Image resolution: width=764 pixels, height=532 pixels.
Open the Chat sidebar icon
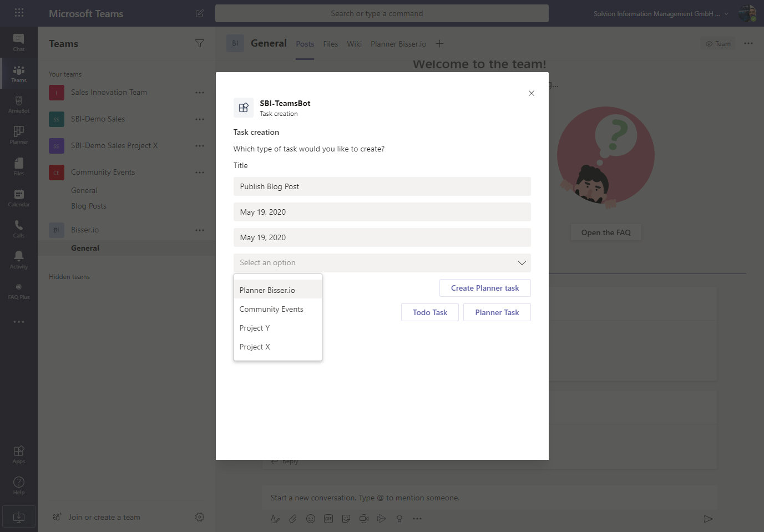coord(19,42)
